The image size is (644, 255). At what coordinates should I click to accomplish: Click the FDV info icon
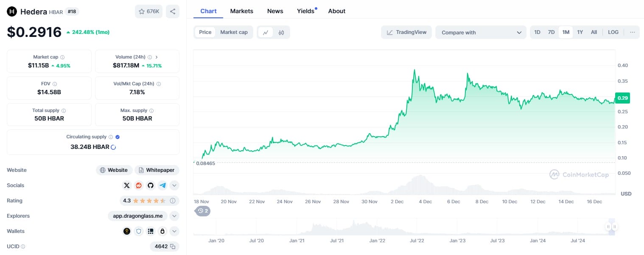pos(55,84)
